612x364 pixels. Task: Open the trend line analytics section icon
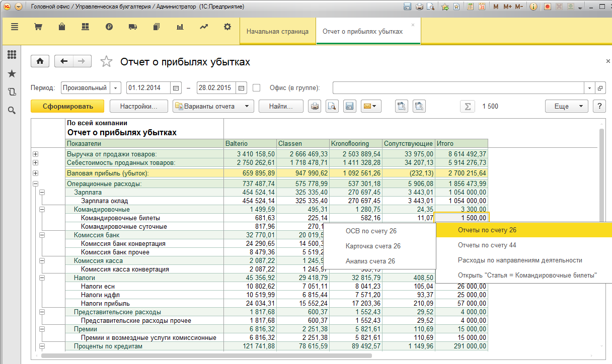pos(204,27)
